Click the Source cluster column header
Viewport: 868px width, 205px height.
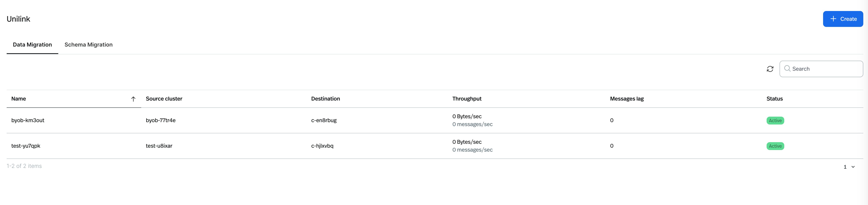pyautogui.click(x=164, y=98)
